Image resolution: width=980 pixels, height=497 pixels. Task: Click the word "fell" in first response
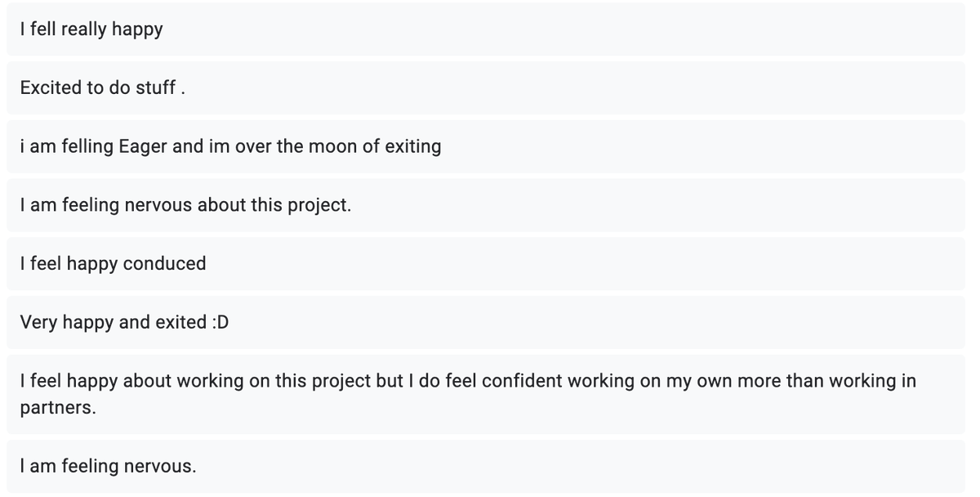(x=41, y=29)
